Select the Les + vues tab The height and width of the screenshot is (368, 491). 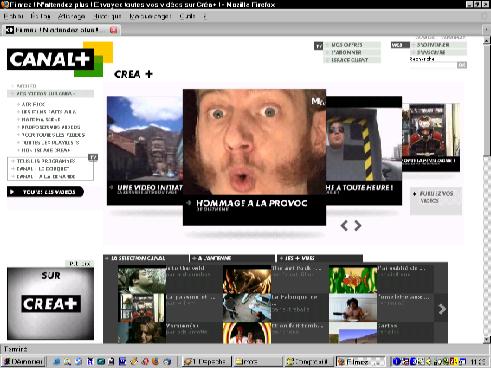pos(319,258)
